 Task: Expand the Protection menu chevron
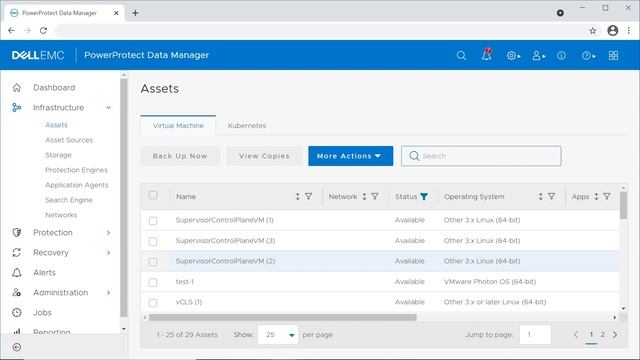[109, 233]
